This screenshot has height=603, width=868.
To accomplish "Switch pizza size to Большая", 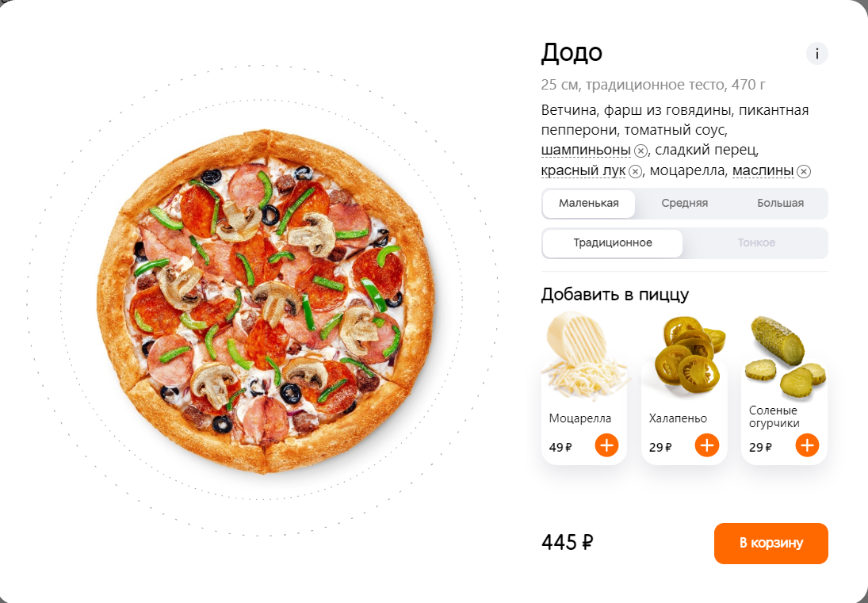I will pyautogui.click(x=781, y=203).
